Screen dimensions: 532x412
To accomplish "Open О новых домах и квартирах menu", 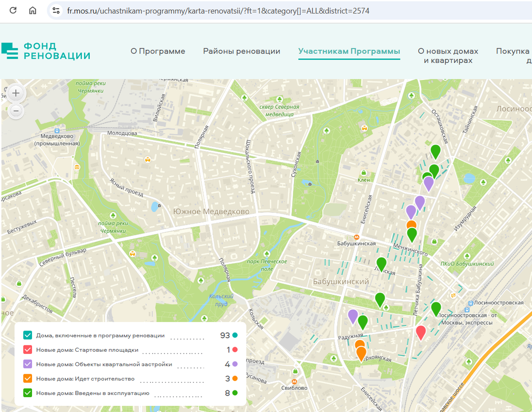I will click(x=448, y=56).
